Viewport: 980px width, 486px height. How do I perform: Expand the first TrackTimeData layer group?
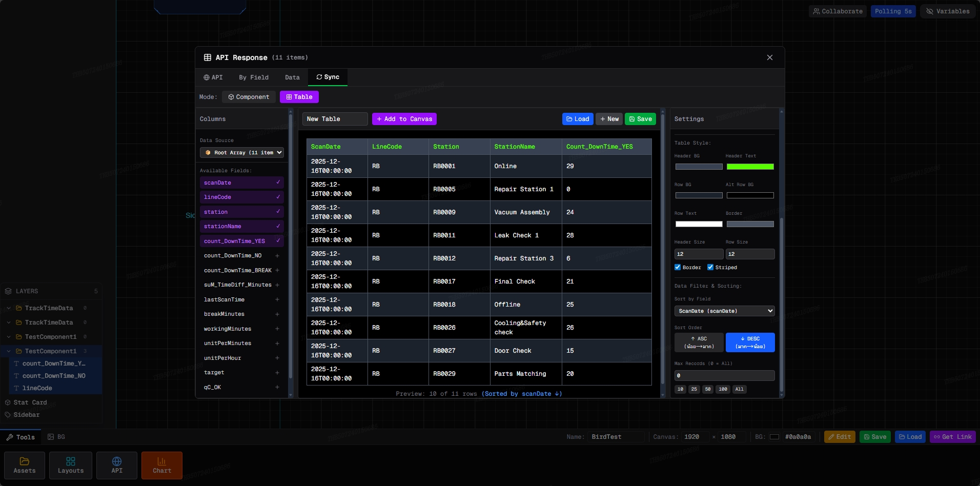pos(9,308)
